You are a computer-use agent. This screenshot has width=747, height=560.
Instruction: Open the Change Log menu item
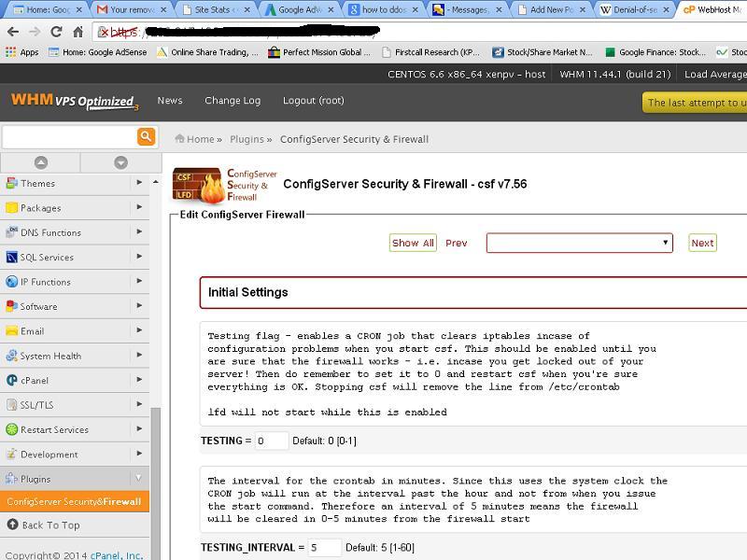(x=233, y=101)
